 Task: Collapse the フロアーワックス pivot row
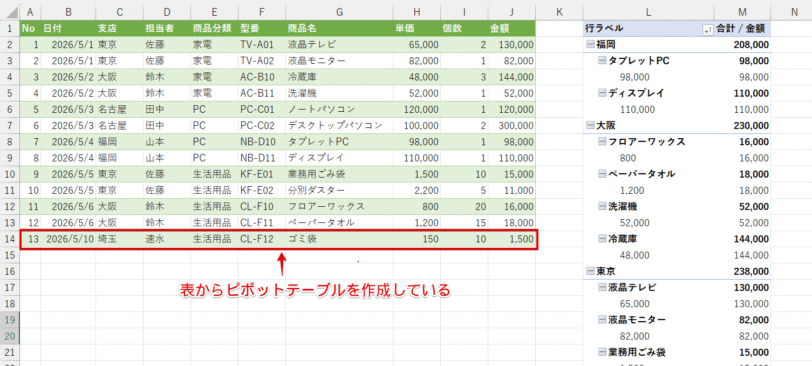pos(602,141)
